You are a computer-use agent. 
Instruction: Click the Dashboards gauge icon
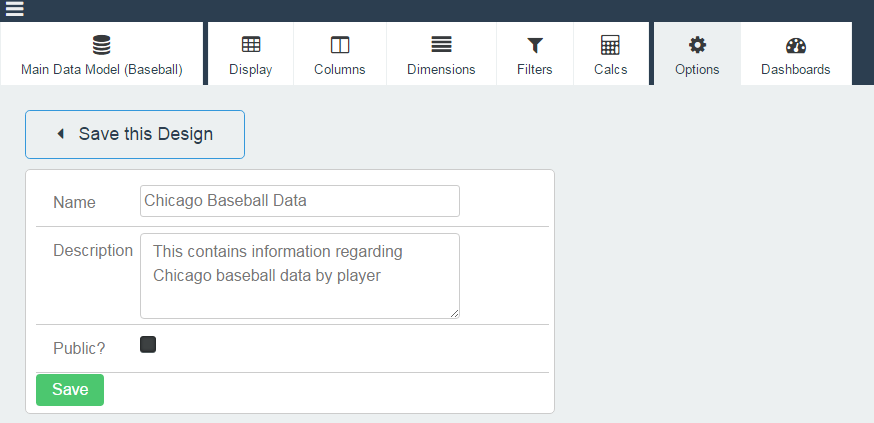point(796,45)
